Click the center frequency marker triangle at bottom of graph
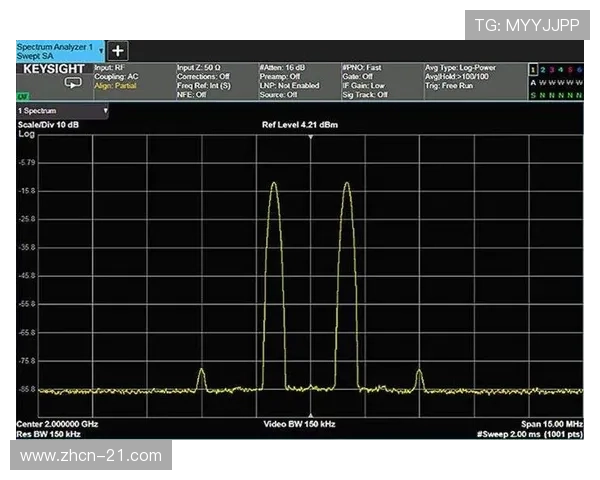600x480 pixels. [311, 416]
